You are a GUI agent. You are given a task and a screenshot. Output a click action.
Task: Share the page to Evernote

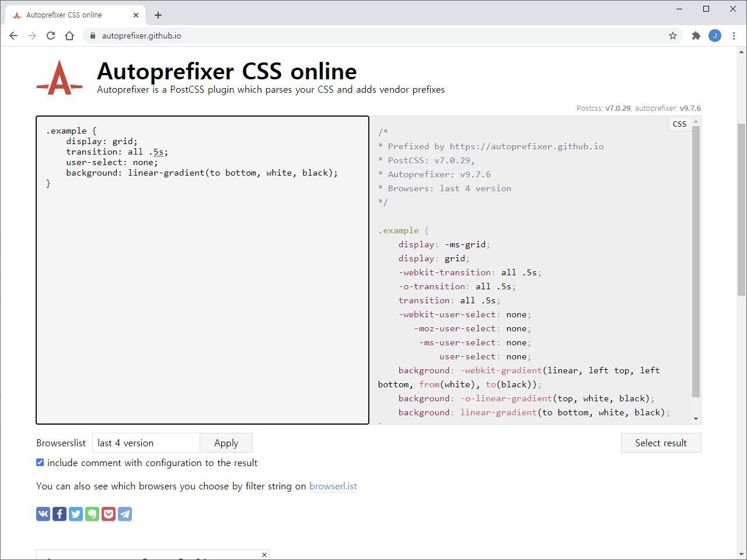[x=92, y=514]
